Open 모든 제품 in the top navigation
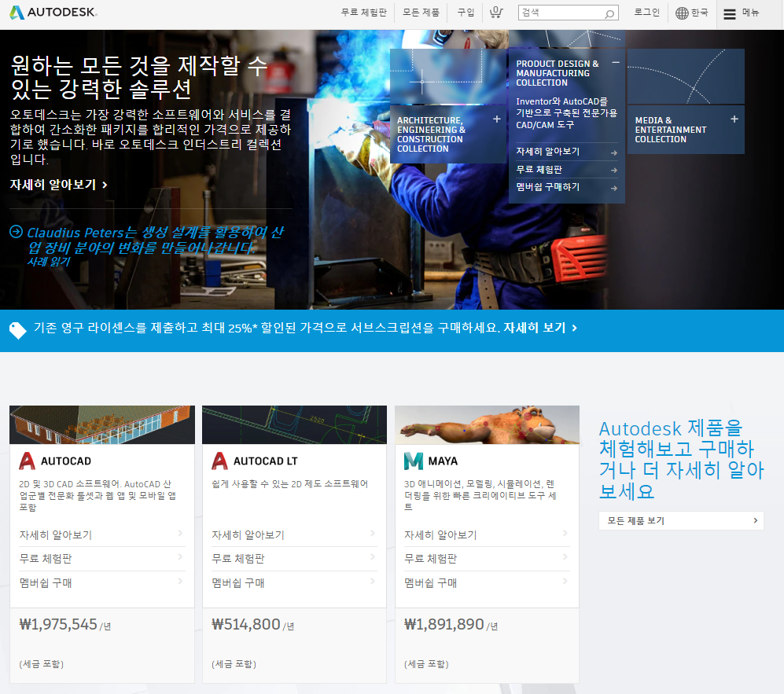 [x=421, y=13]
